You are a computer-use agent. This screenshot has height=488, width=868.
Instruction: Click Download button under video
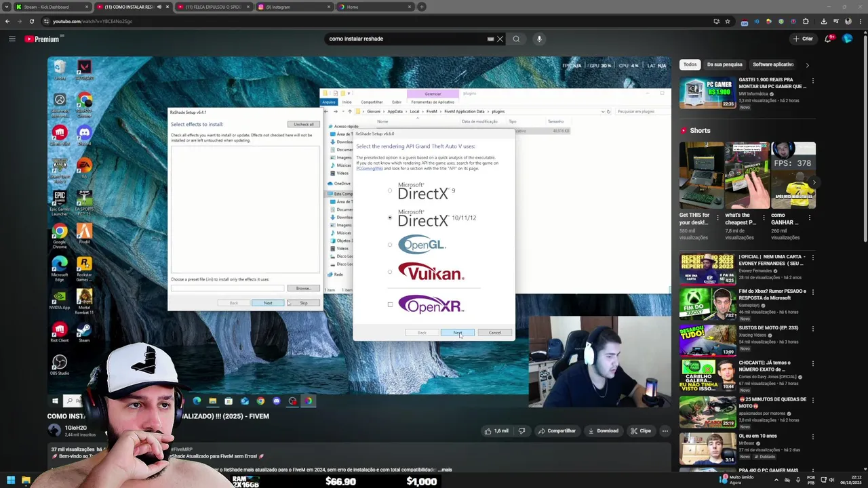[x=603, y=430]
